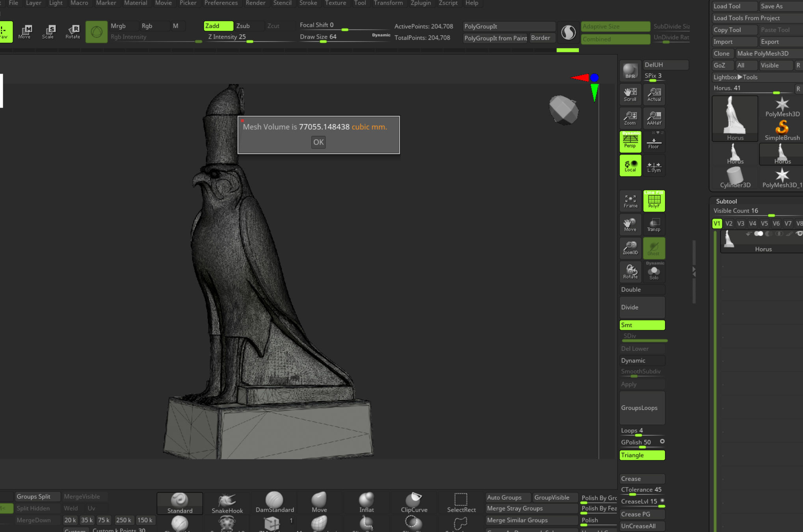Toggle Solo mode icon

point(654,272)
